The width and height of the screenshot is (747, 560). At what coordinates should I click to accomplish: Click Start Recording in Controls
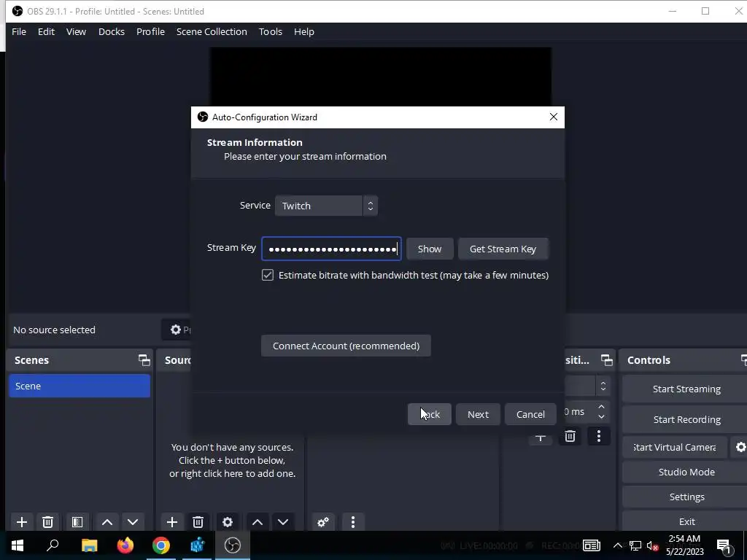click(686, 419)
